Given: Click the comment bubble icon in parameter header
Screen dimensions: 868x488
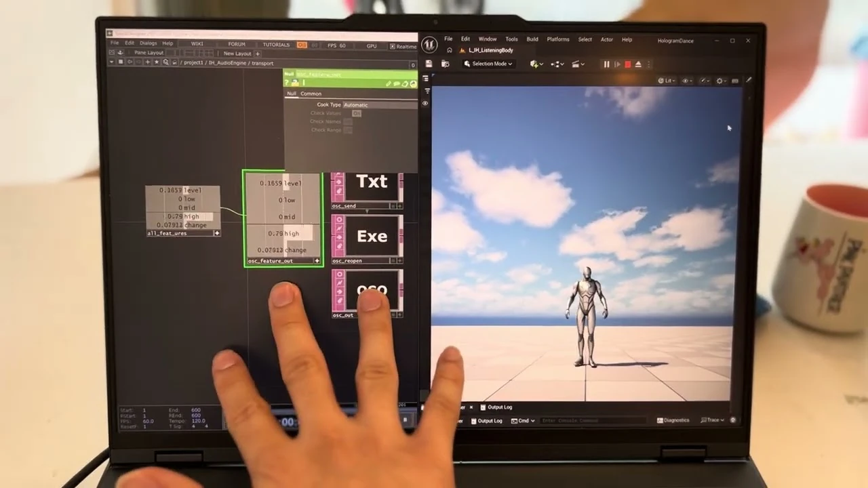Looking at the screenshot, I should [397, 84].
